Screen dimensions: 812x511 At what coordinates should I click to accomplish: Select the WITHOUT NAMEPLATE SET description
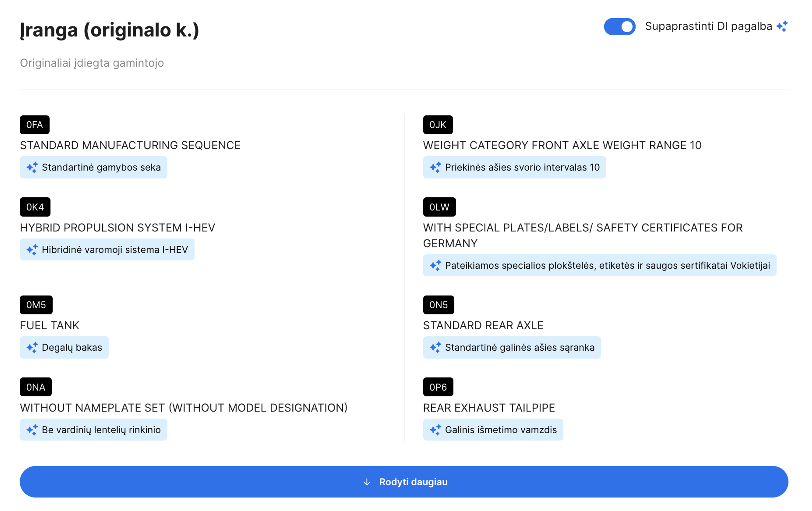click(x=184, y=408)
